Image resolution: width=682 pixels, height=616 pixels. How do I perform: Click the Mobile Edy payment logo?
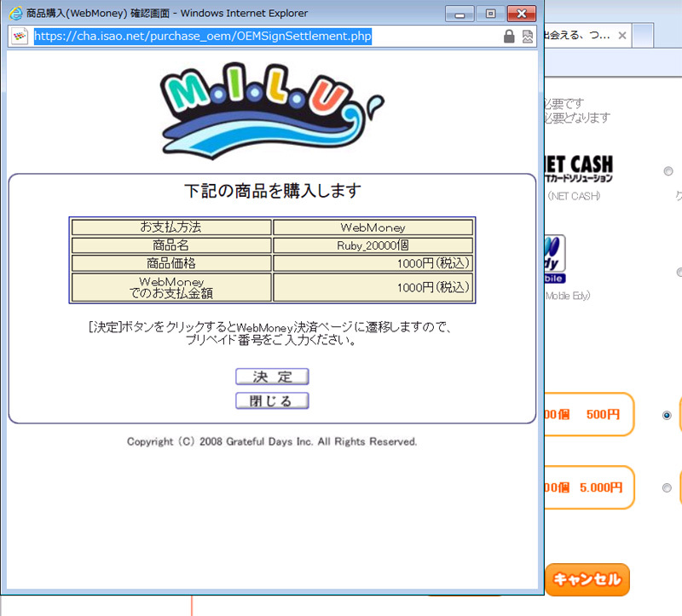coord(556,258)
